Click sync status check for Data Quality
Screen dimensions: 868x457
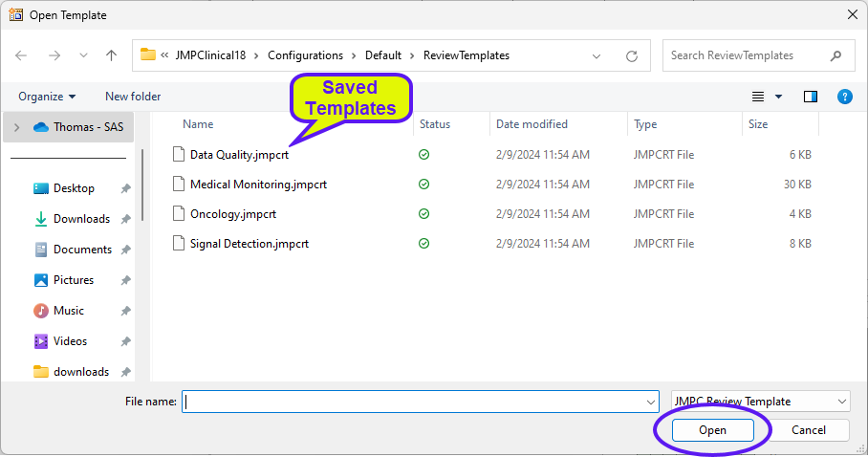(x=424, y=155)
